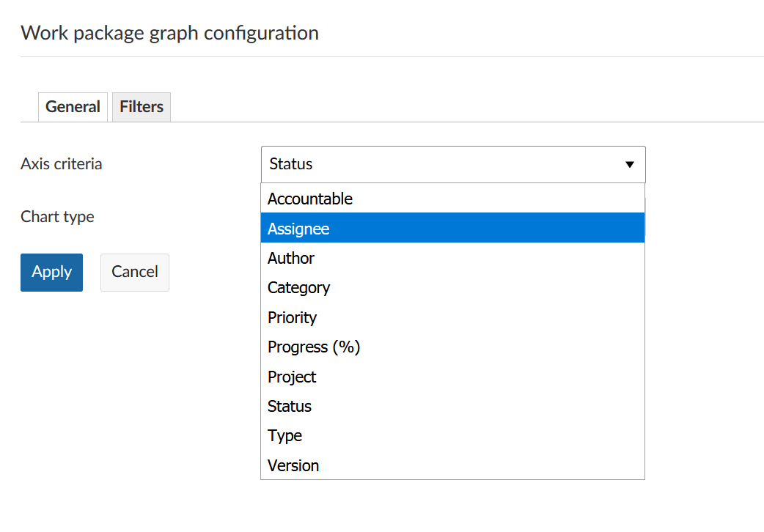Click the Cancel button
The height and width of the screenshot is (532, 764).
point(134,272)
